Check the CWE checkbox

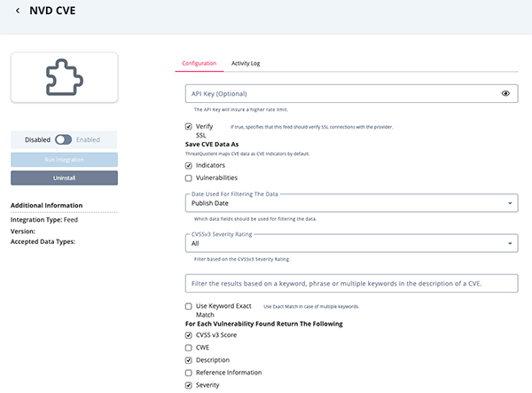click(x=188, y=348)
